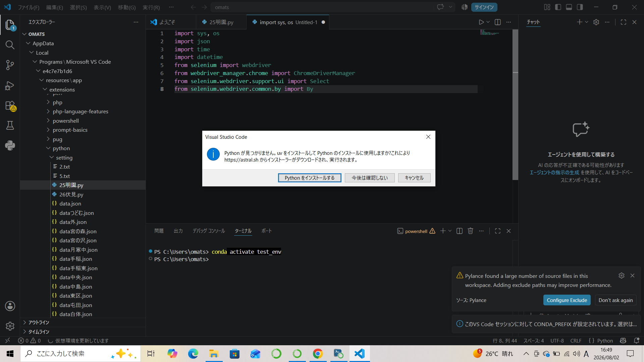Screen dimensions: 644x362
Task: Switch to the 25明園.py editor tab
Action: coord(221,22)
